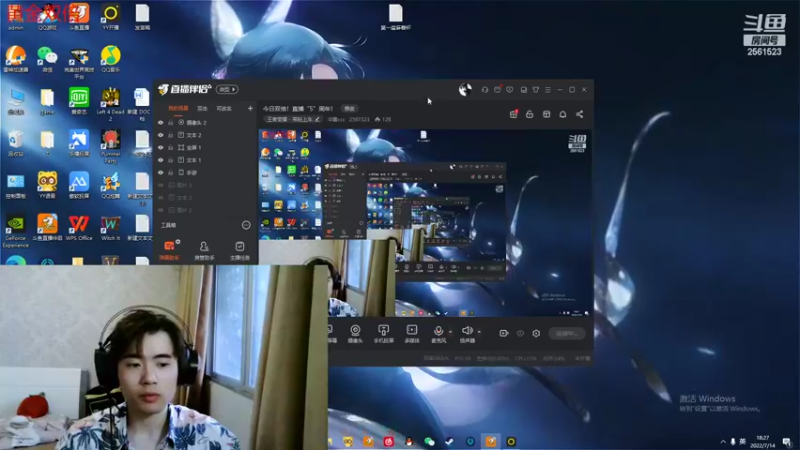Click the unlock padlock icon above preview
This screenshot has width=800, height=450.
tap(530, 114)
